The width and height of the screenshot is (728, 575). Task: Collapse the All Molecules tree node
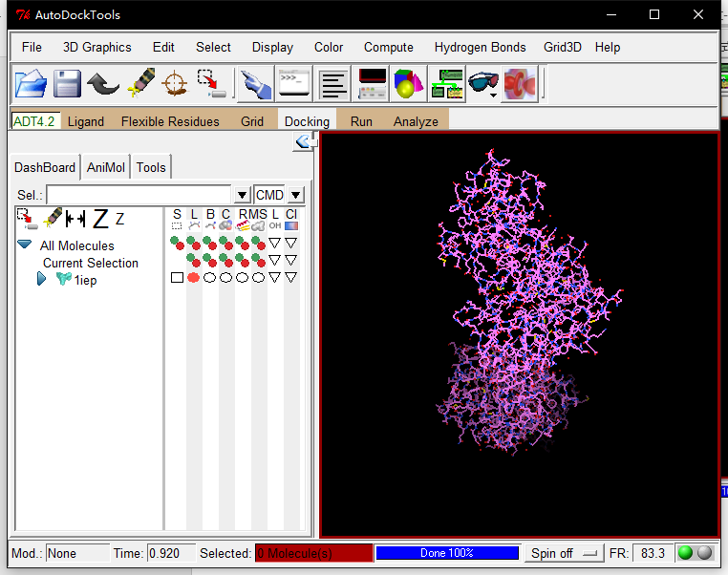coord(25,245)
